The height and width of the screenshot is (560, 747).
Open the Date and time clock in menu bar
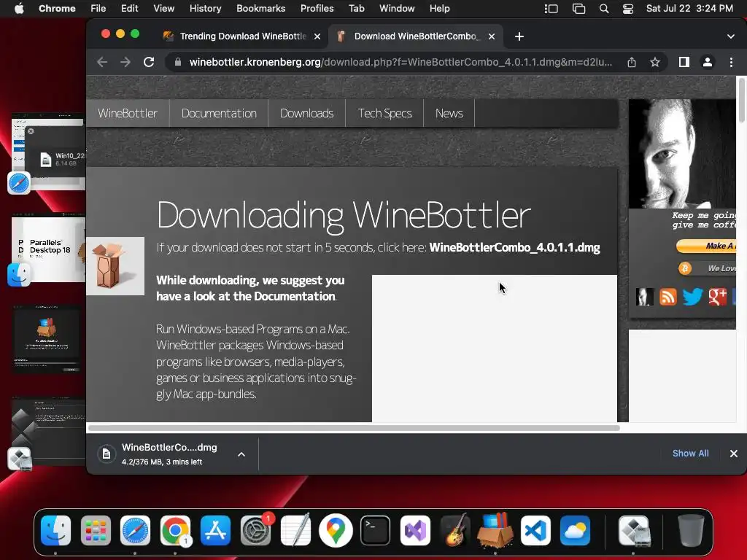click(689, 9)
